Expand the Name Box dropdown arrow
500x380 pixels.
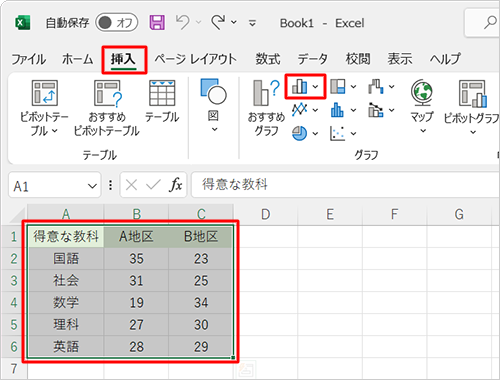coord(92,186)
